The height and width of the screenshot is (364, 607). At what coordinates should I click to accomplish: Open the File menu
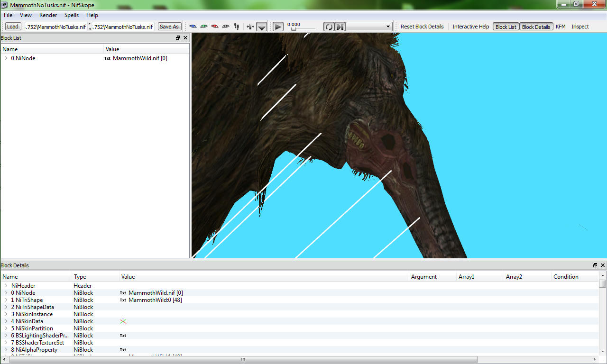tap(8, 15)
